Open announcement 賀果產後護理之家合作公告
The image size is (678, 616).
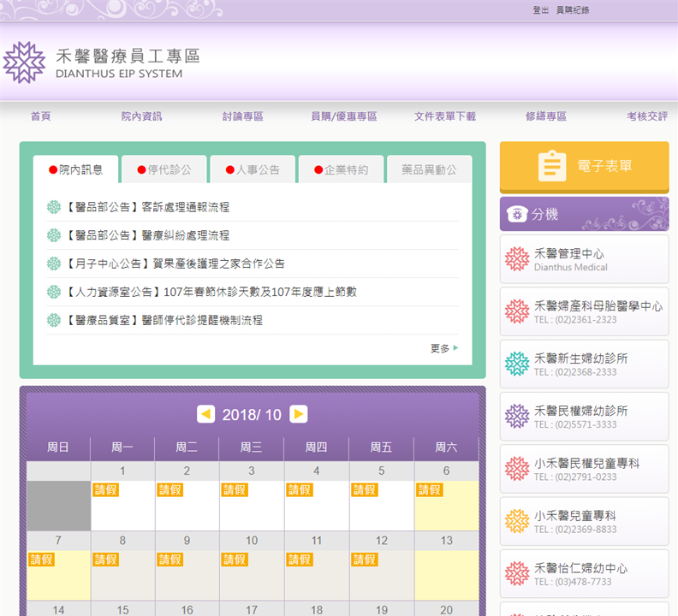click(175, 264)
